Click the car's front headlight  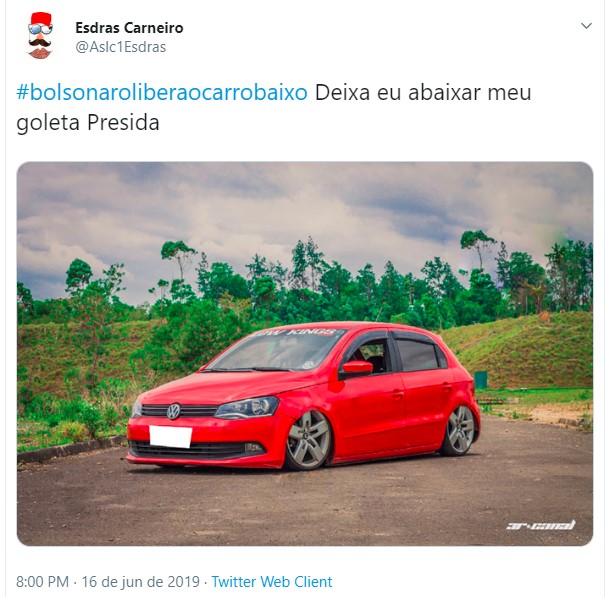pyautogui.click(x=247, y=407)
